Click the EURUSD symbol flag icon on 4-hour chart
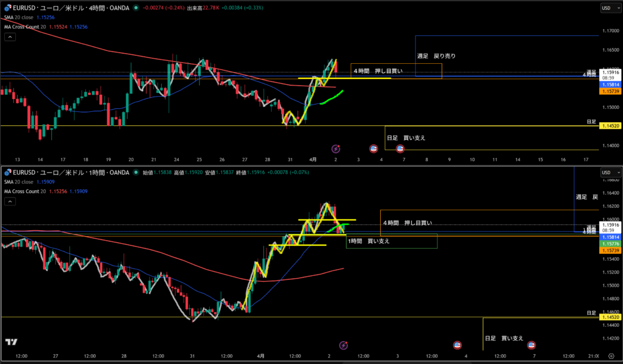623x364 pixels. point(6,7)
